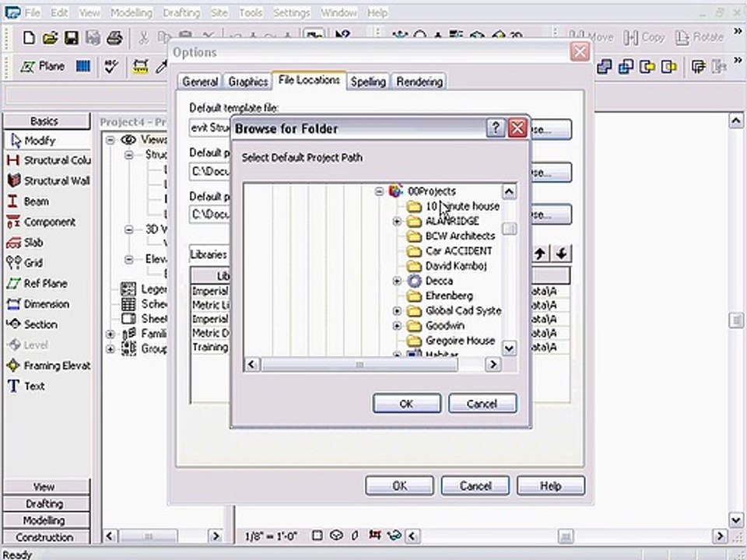The width and height of the screenshot is (747, 560).
Task: Open the Drafting menu
Action: tap(181, 12)
